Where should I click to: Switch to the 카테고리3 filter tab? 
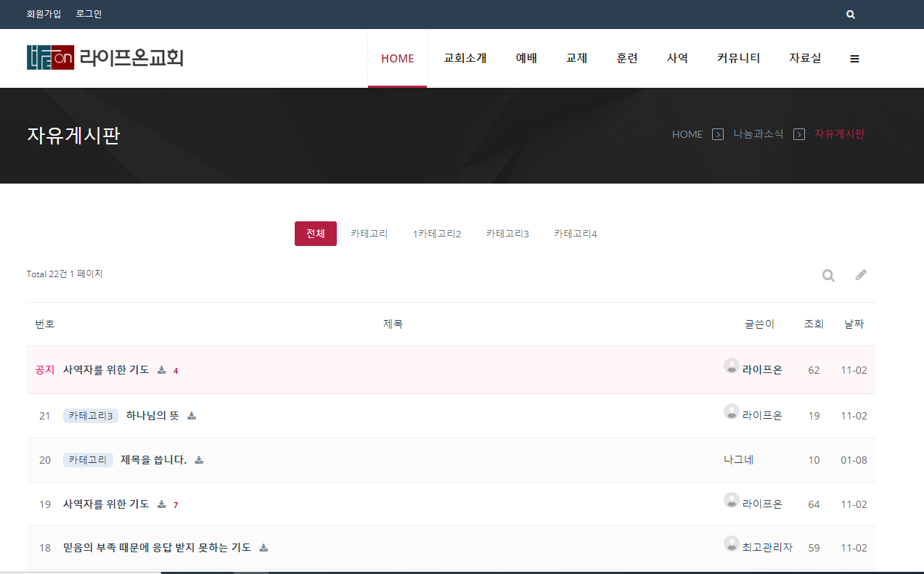point(507,233)
